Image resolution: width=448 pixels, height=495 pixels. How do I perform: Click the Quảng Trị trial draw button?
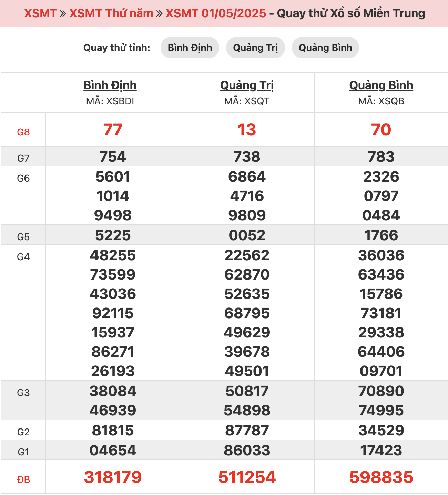pyautogui.click(x=255, y=48)
